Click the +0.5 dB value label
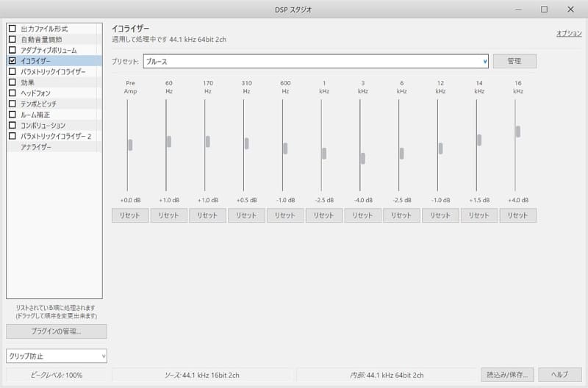Screen dimensions: 588x388 (x=247, y=200)
